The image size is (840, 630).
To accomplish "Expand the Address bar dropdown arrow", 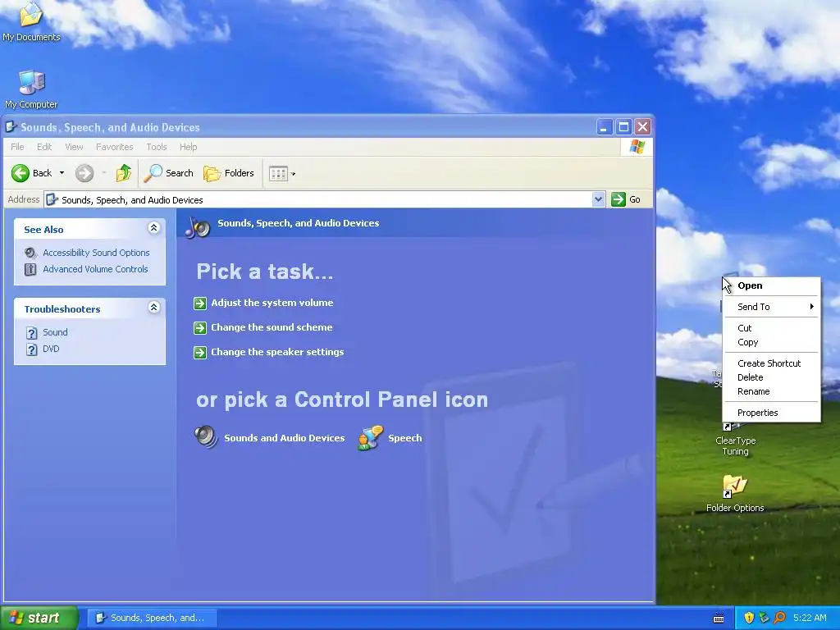I will coord(598,199).
